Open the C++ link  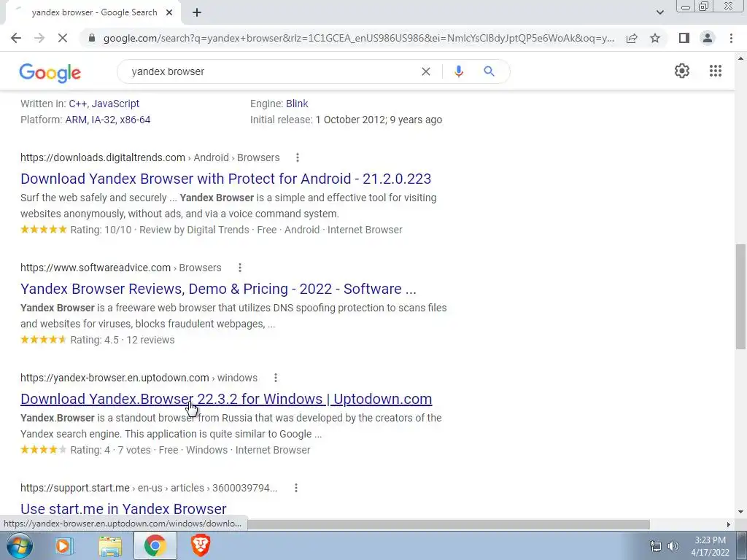click(x=77, y=104)
